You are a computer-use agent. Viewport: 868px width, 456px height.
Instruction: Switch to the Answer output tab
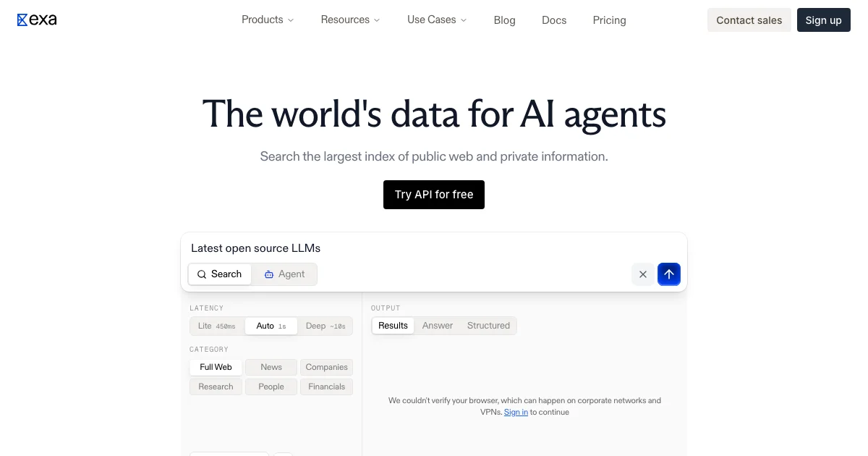click(x=438, y=326)
